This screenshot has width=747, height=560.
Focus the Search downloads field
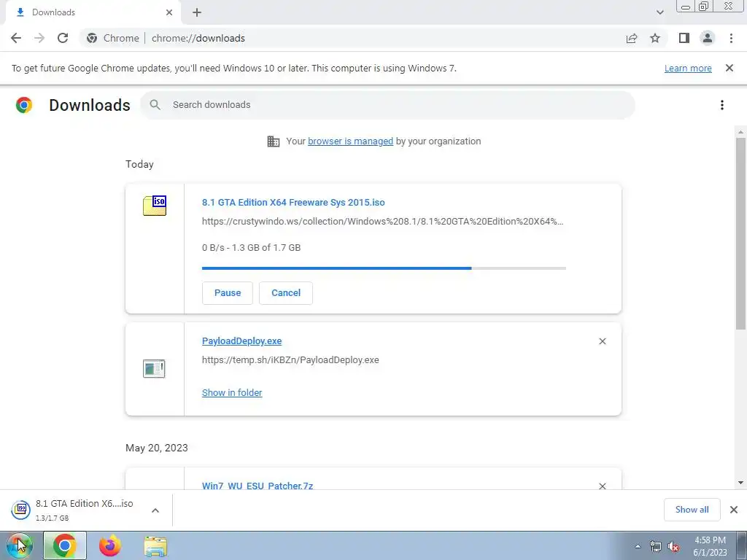tap(387, 105)
